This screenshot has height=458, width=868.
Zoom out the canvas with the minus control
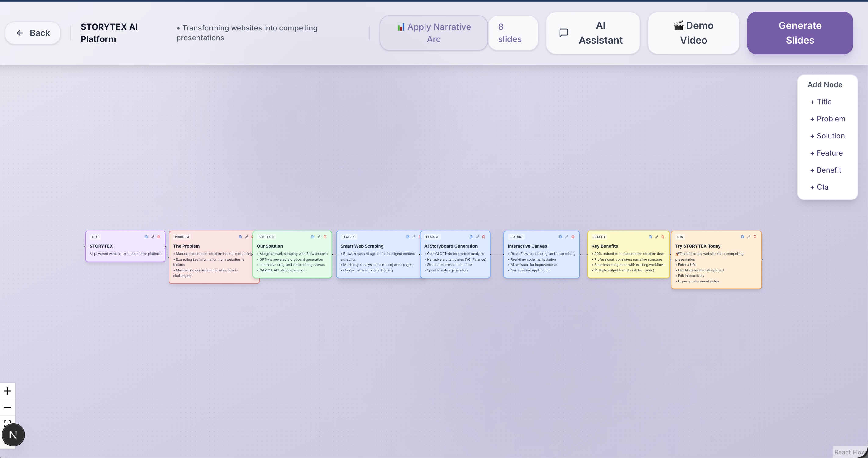tap(7, 407)
